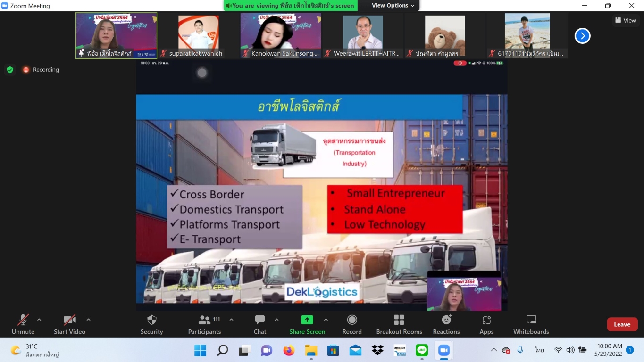Select suparat katiwanich video thumbnail
Screen dimensions: 644x362
[x=198, y=35]
